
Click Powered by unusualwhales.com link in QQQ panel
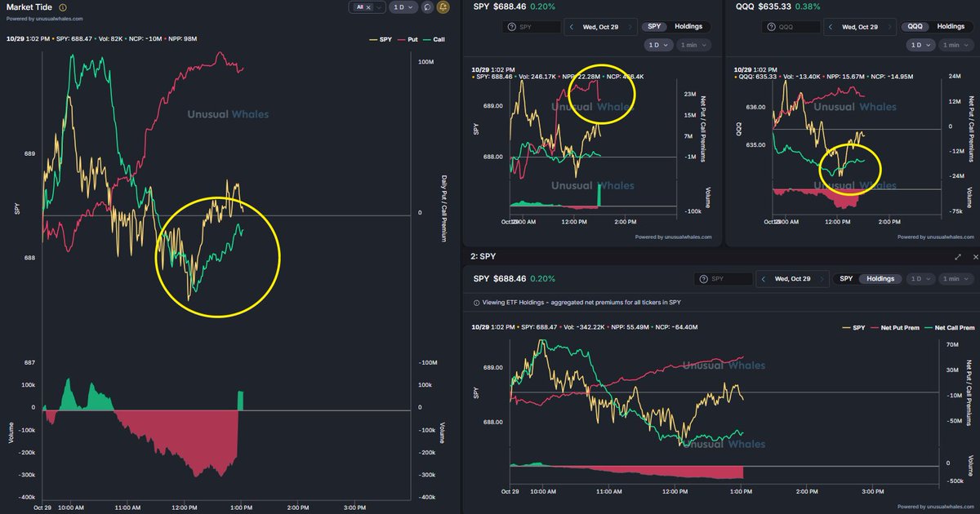[936, 237]
